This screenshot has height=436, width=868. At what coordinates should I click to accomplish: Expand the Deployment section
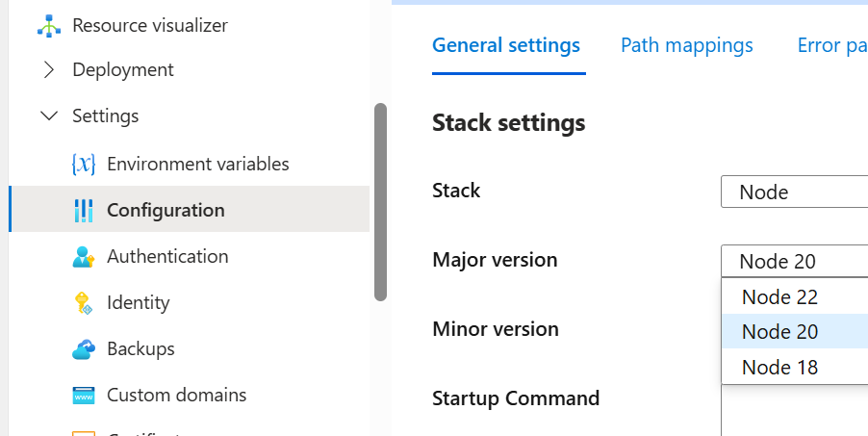pyautogui.click(x=49, y=70)
